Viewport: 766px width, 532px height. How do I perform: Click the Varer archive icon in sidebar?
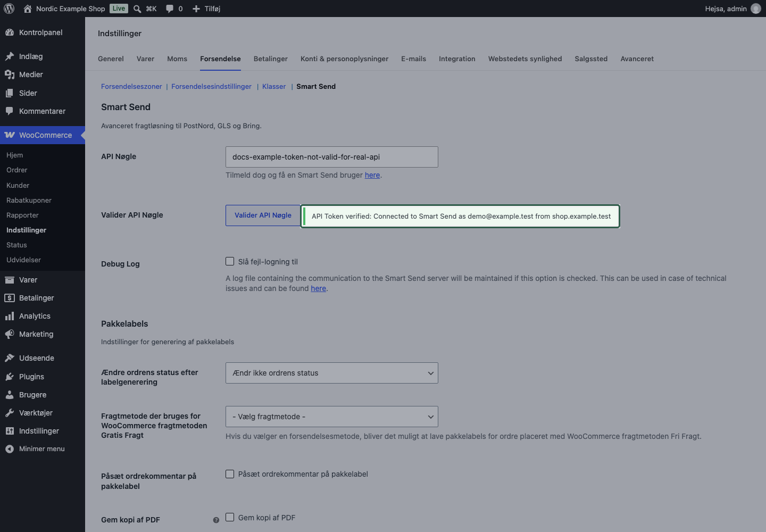coord(10,280)
